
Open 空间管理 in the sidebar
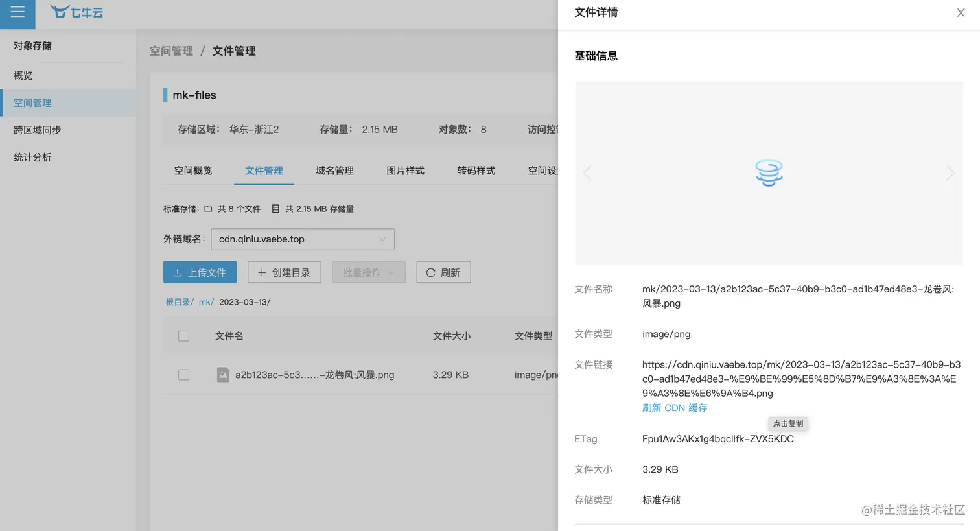click(67, 103)
